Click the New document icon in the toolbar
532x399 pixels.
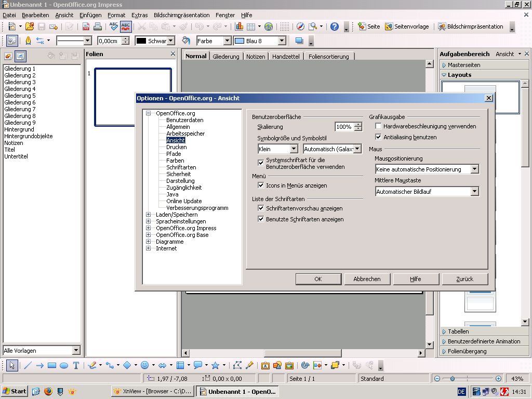(12, 26)
